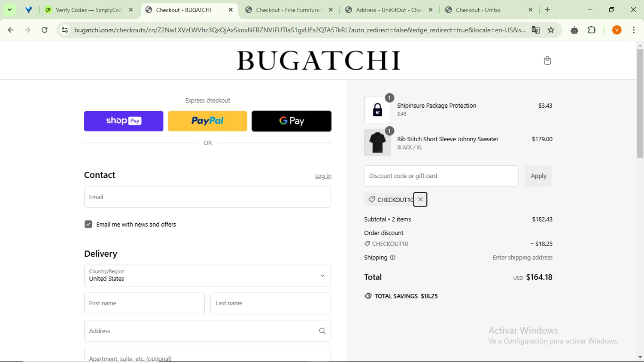Click the $164.18 total amount
The image size is (644, 362).
(539, 277)
